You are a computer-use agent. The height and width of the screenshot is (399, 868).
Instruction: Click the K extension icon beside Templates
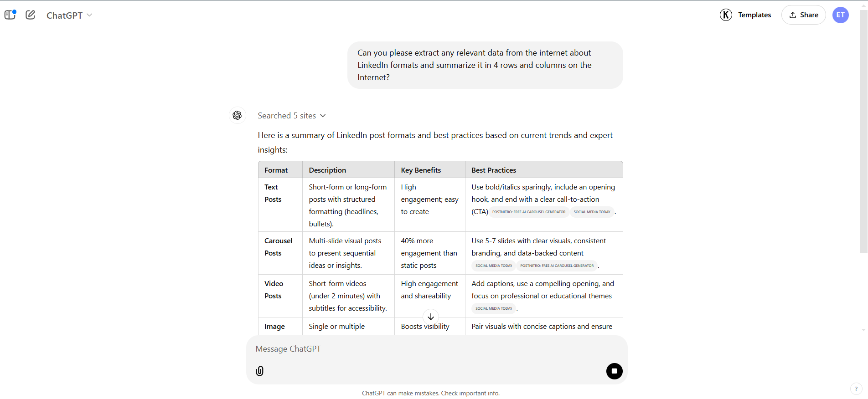tap(726, 15)
